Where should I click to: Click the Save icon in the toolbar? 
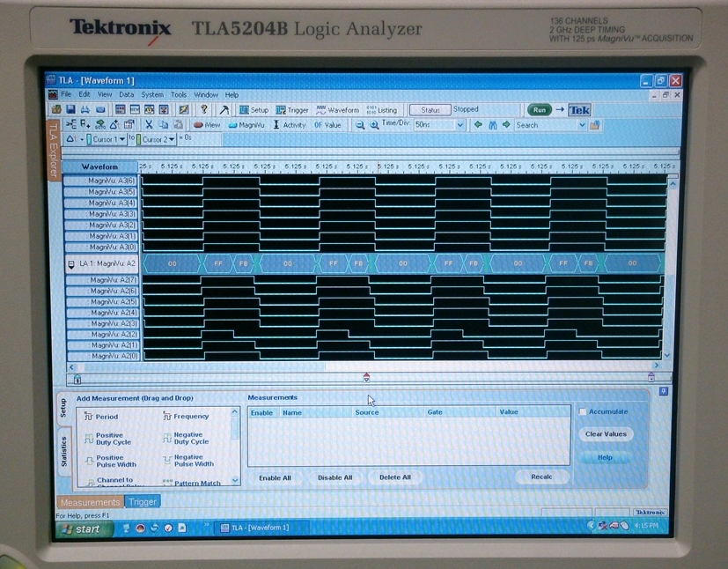pyautogui.click(x=70, y=109)
